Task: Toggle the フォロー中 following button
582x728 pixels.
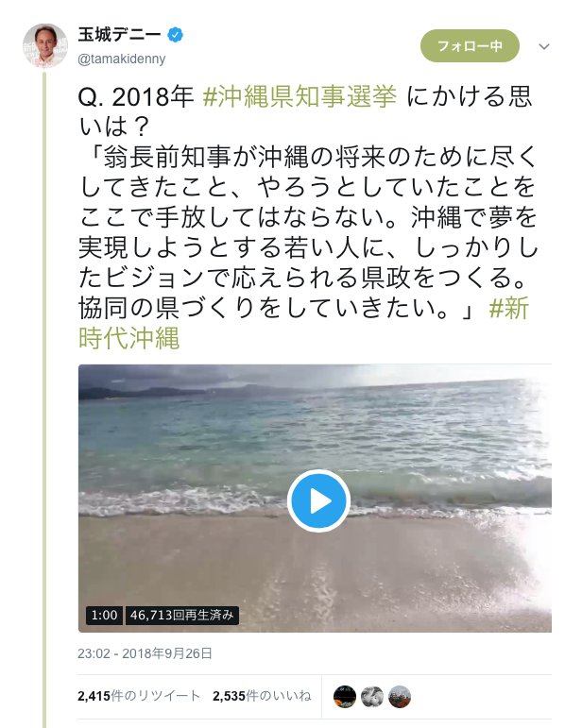Action: 470,45
